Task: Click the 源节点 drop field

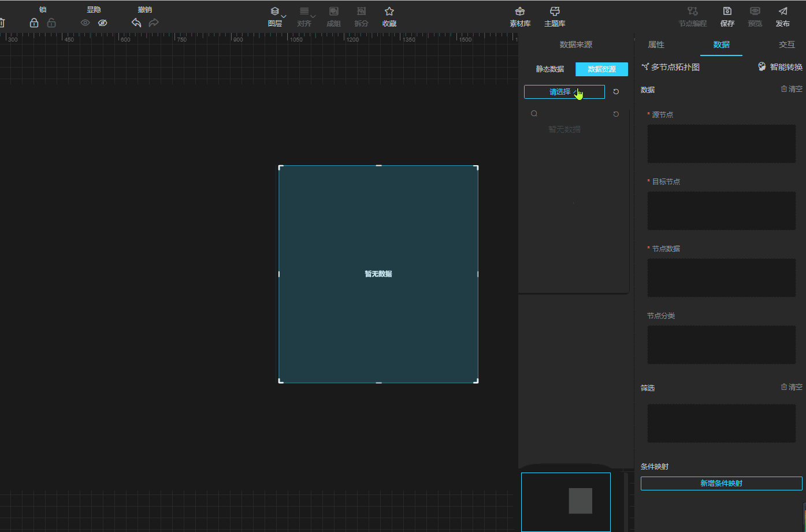Action: pos(722,144)
